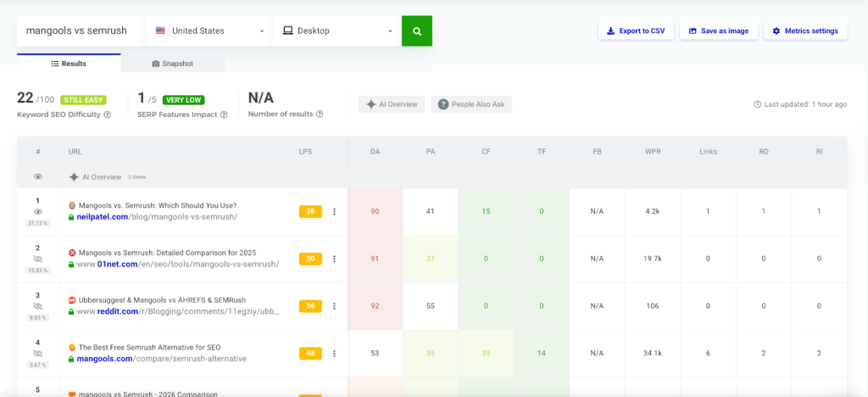868x397 pixels.
Task: Open three-dot menu for 01net.com result
Action: (x=335, y=259)
